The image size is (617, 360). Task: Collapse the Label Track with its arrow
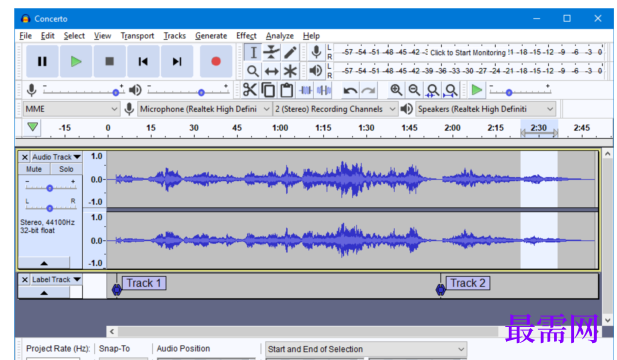44,292
